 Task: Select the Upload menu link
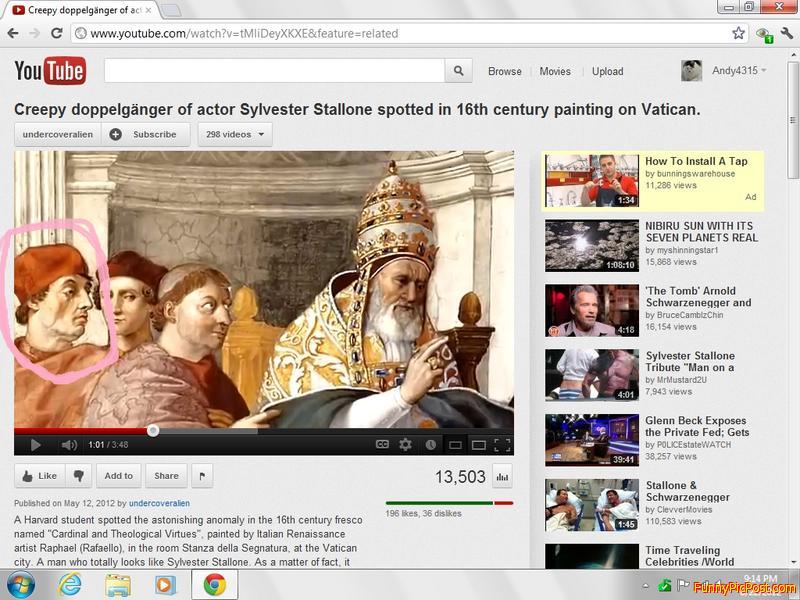pyautogui.click(x=608, y=71)
